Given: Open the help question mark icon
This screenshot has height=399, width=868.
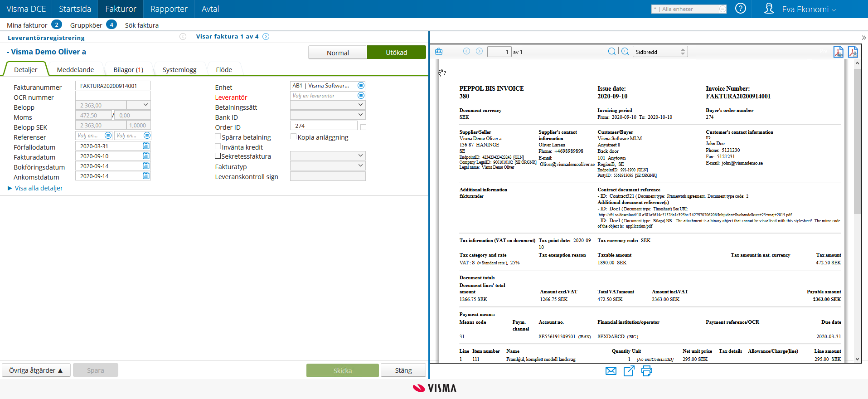Looking at the screenshot, I should [x=741, y=9].
